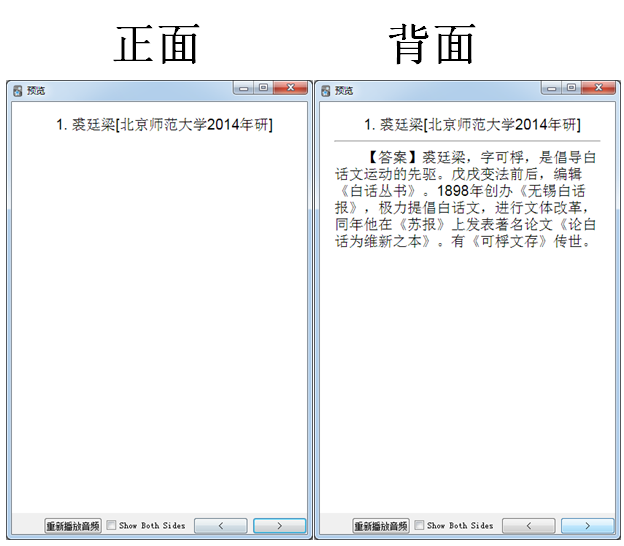The image size is (624, 546).
Task: Click question text '1. 裘廷梁' in front-side preview
Action: coord(86,125)
